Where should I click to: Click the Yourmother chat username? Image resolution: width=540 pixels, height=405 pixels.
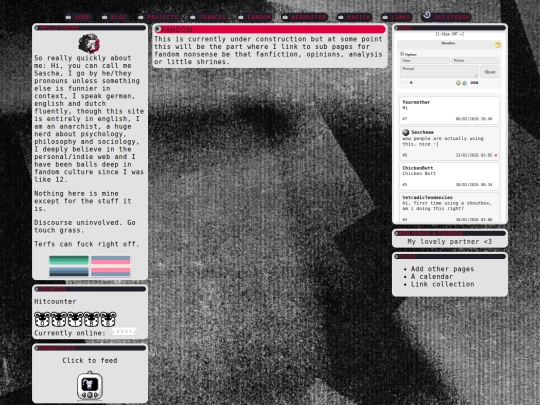point(416,102)
